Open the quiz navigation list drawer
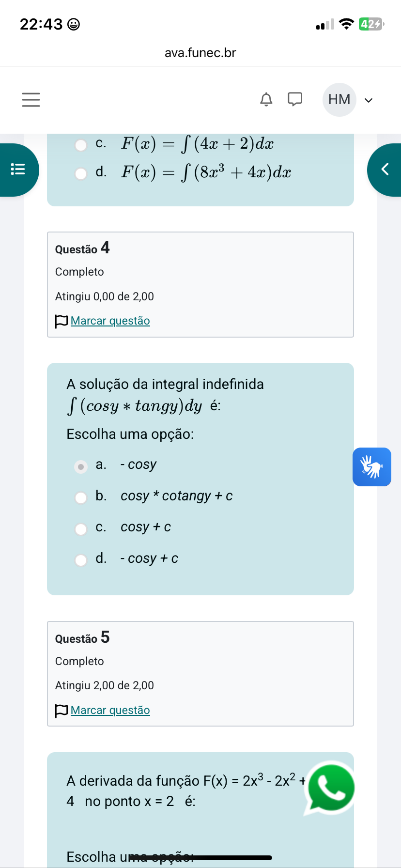 (18, 170)
